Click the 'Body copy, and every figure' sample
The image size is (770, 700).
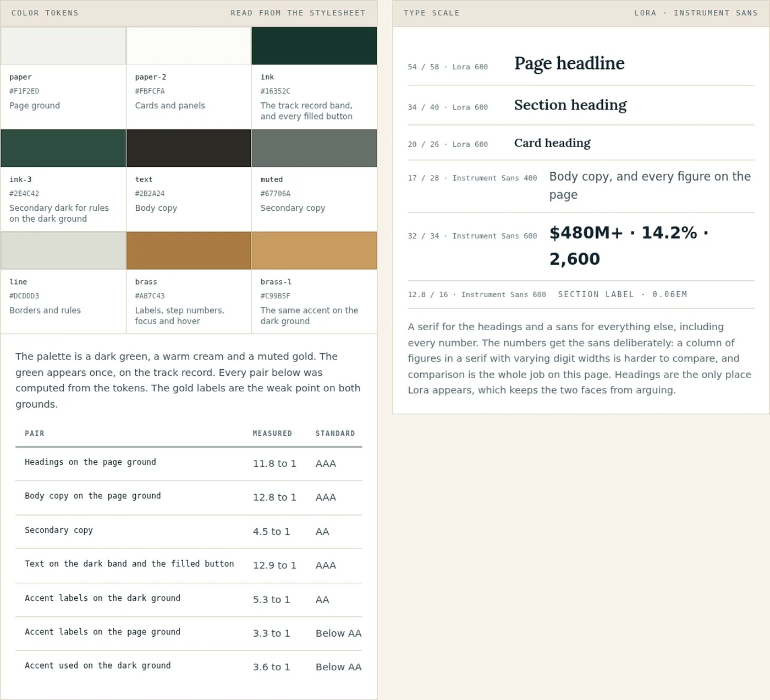[x=650, y=185]
